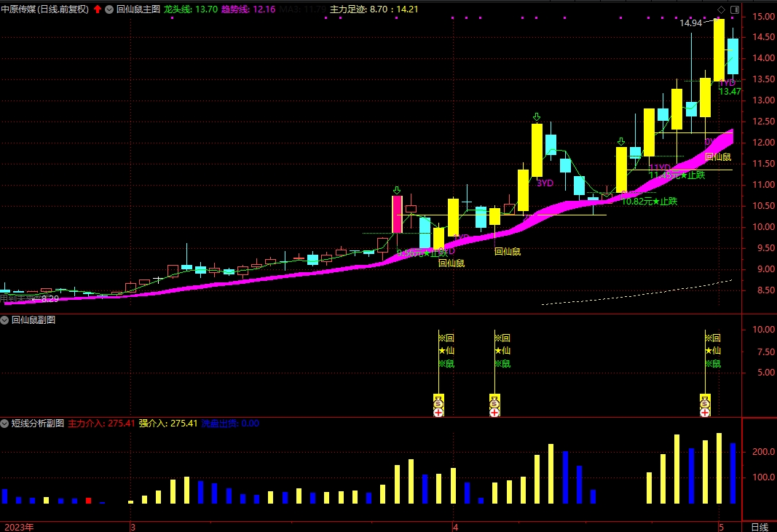The width and height of the screenshot is (777, 532).
Task: Click the 回仙鼠副图 indicator name
Action: coord(33,320)
